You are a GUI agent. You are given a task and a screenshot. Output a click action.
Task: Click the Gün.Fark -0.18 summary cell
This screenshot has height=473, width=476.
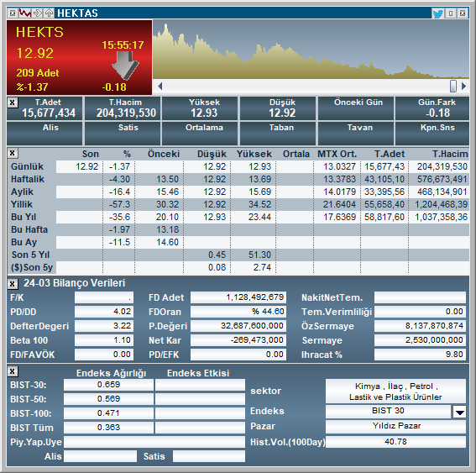432,108
